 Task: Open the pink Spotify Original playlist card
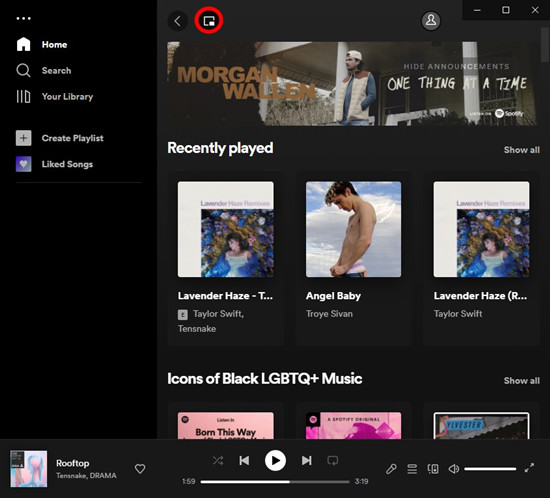[354, 425]
